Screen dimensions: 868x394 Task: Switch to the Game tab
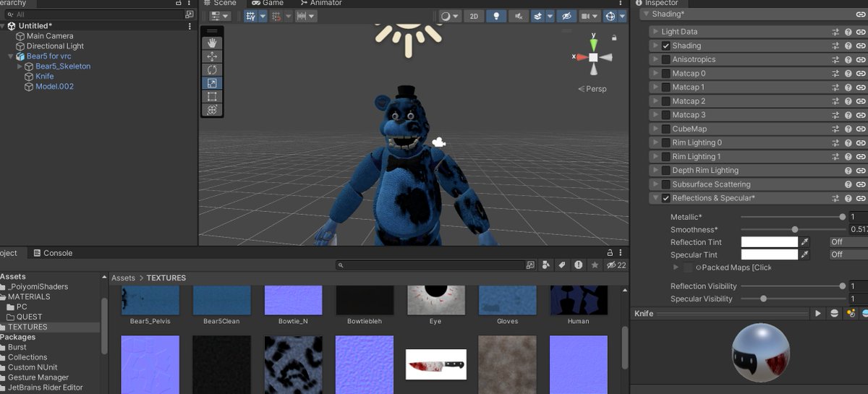[x=268, y=3]
